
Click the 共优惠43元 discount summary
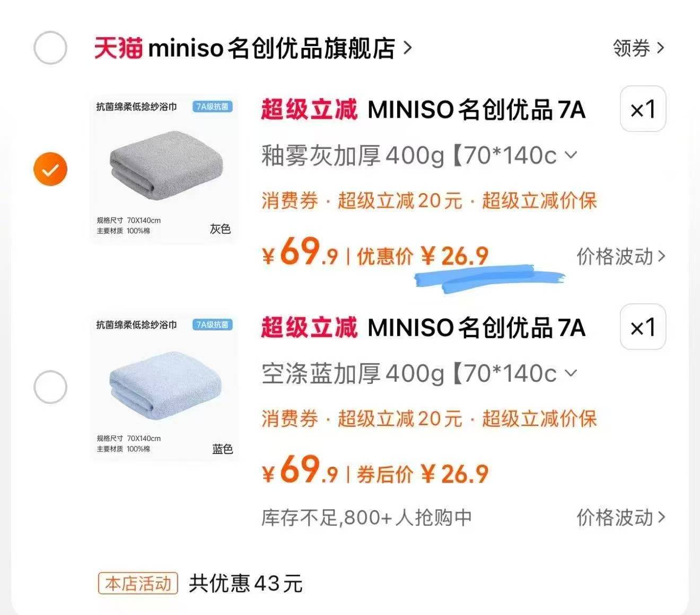244,584
